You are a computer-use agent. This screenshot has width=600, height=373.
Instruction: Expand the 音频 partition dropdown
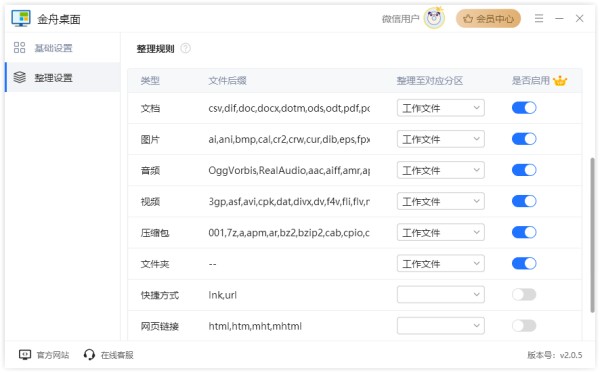[x=440, y=170]
